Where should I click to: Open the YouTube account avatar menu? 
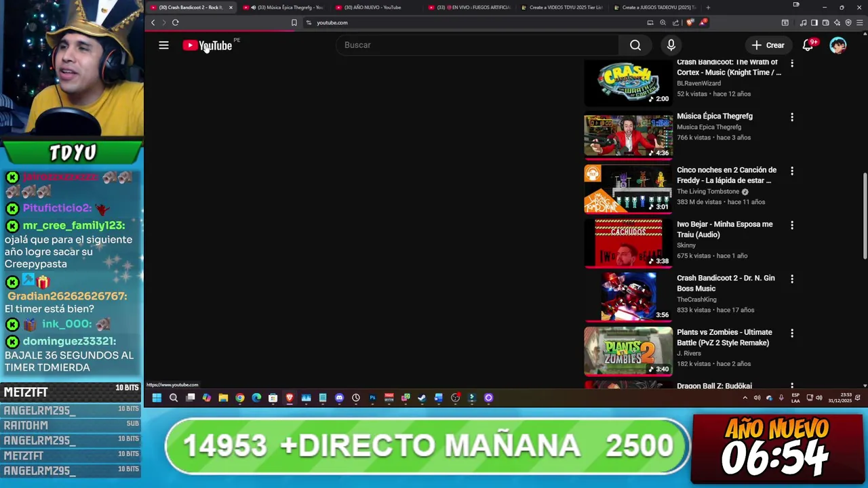838,45
